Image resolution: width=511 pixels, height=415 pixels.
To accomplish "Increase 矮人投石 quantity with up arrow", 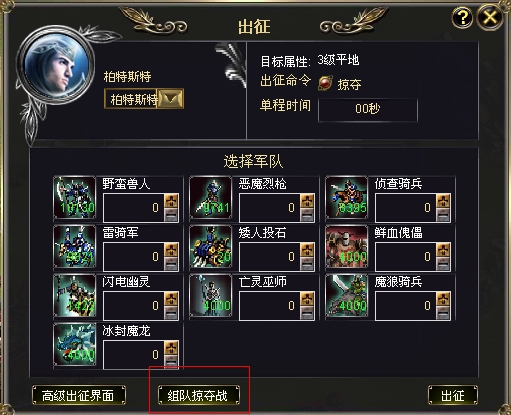I will [x=307, y=250].
